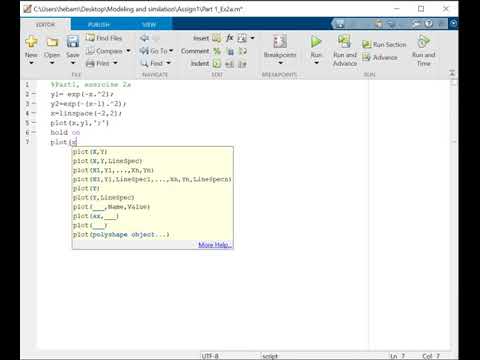This screenshot has height=360, width=480.
Task: Click Run and Time
Action: click(x=424, y=50)
